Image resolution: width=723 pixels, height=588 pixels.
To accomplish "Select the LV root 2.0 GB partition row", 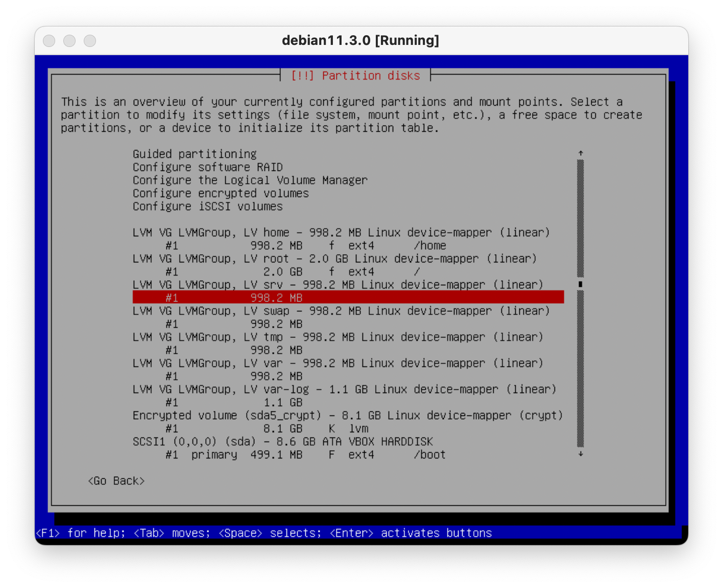I will 292,272.
